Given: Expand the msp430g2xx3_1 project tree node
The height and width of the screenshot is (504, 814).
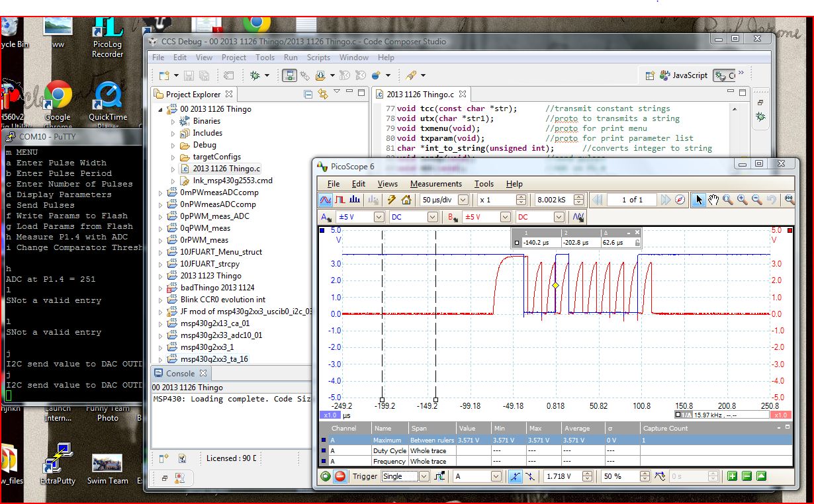Looking at the screenshot, I should [161, 347].
